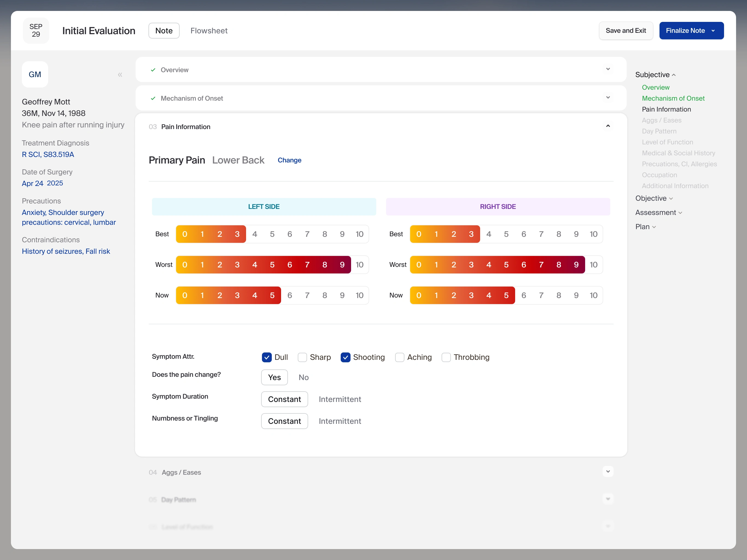This screenshot has width=747, height=560.
Task: Click green checkmark beside Overview section
Action: pyautogui.click(x=153, y=70)
